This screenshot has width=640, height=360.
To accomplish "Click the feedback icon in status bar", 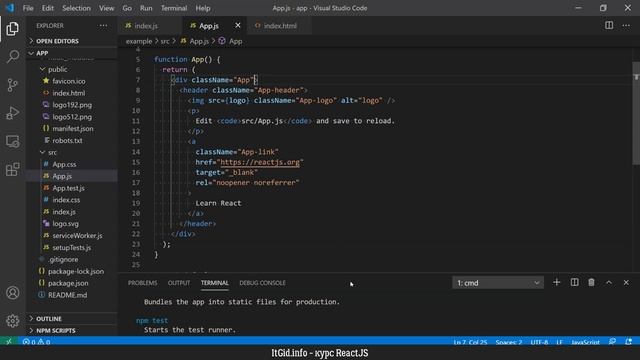I will pos(612,342).
